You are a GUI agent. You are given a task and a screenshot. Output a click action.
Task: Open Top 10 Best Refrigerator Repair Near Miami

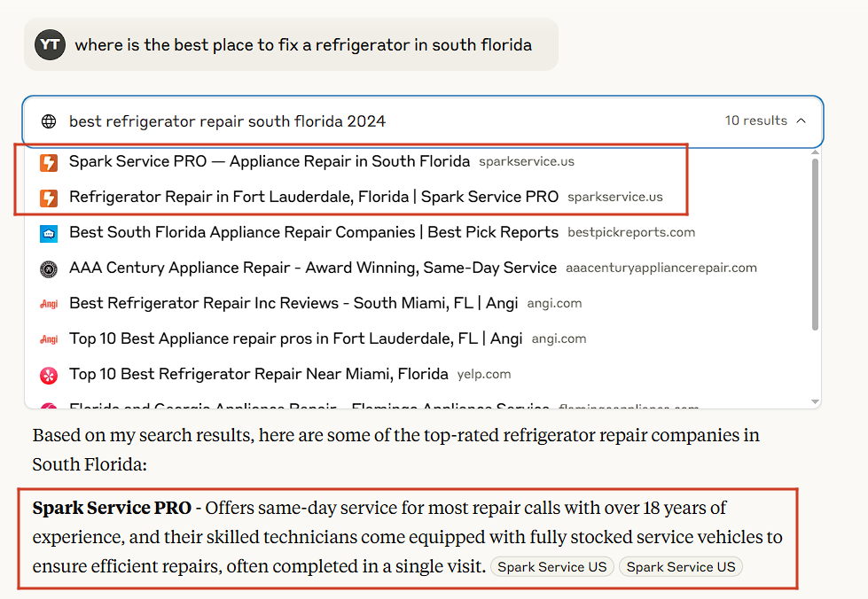(259, 374)
